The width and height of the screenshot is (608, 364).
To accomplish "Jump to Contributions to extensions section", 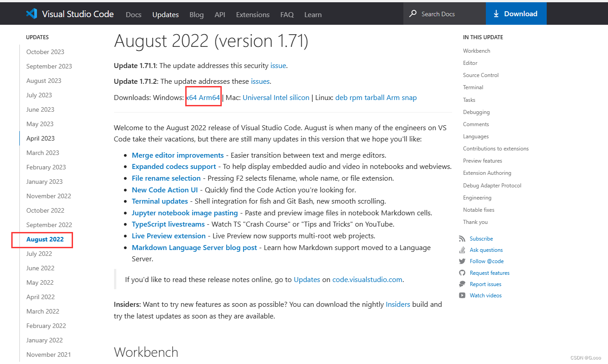I will [496, 149].
